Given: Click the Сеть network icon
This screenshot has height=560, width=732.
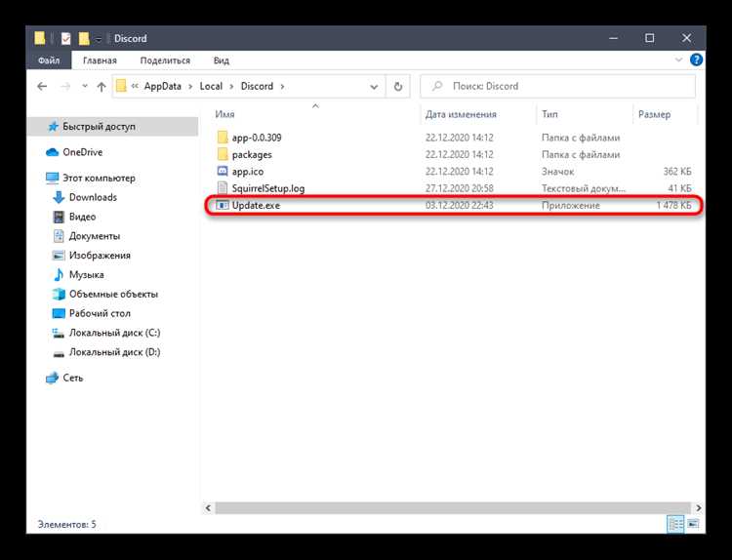Looking at the screenshot, I should [53, 378].
